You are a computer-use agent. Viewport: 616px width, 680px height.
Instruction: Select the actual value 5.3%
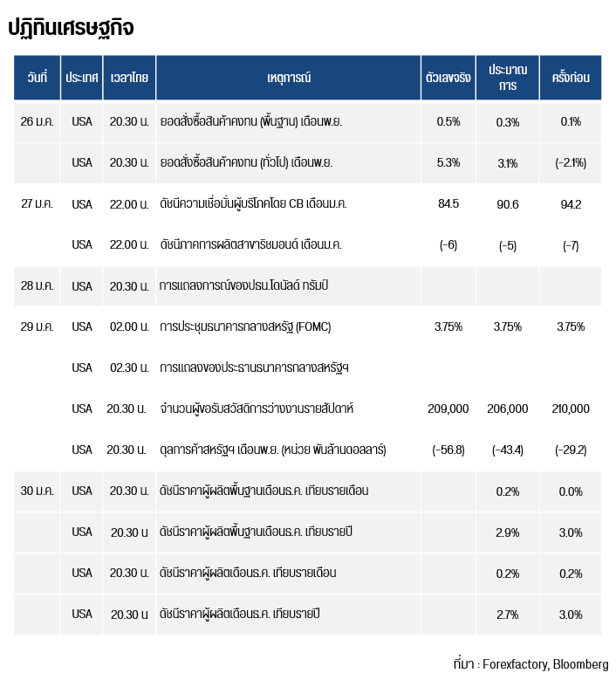click(448, 162)
